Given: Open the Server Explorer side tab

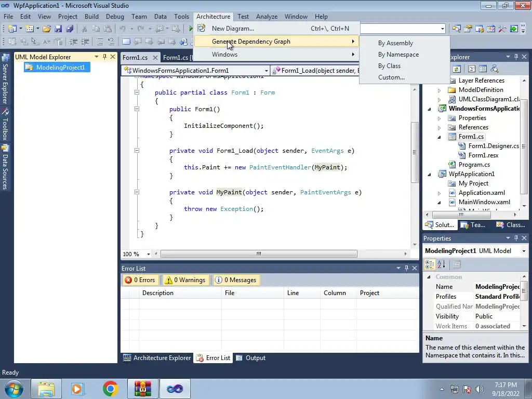Looking at the screenshot, I should coord(5,79).
